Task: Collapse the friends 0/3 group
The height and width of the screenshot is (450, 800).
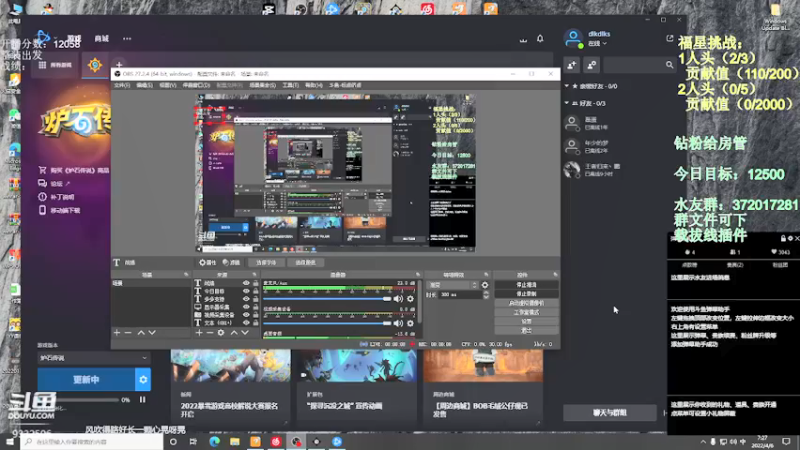Action: click(567, 103)
